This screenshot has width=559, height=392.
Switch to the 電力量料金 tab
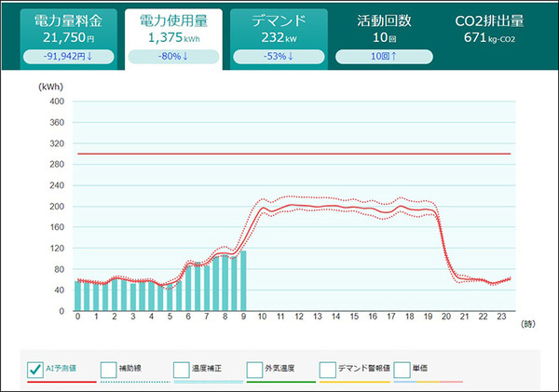click(61, 29)
